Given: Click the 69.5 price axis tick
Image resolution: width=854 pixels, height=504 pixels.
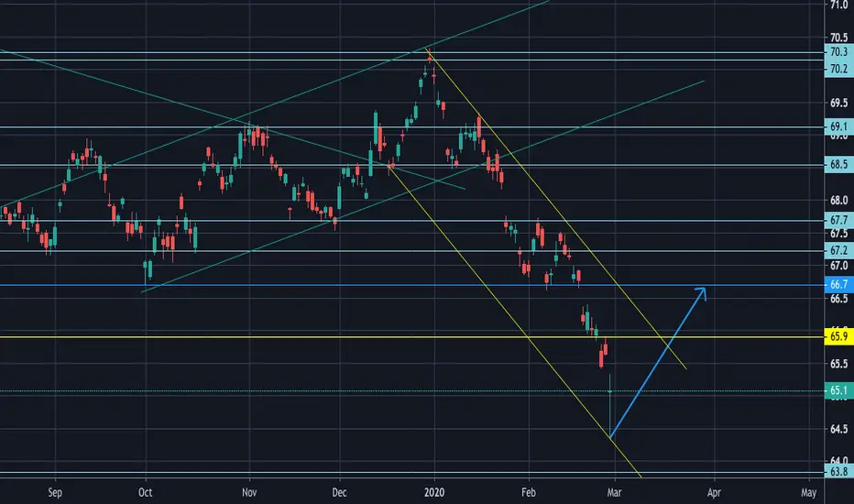Looking at the screenshot, I should 838,103.
